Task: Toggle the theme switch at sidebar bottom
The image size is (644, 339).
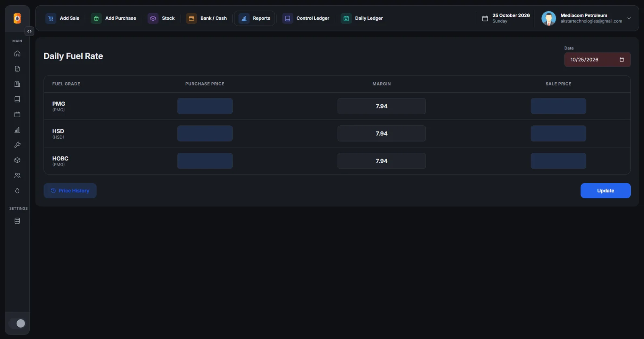Action: click(17, 323)
